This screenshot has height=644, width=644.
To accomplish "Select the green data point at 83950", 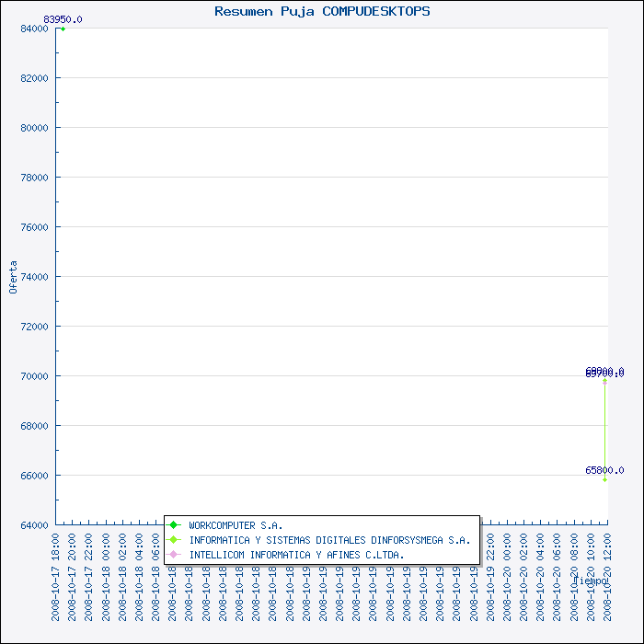I will pyautogui.click(x=63, y=29).
